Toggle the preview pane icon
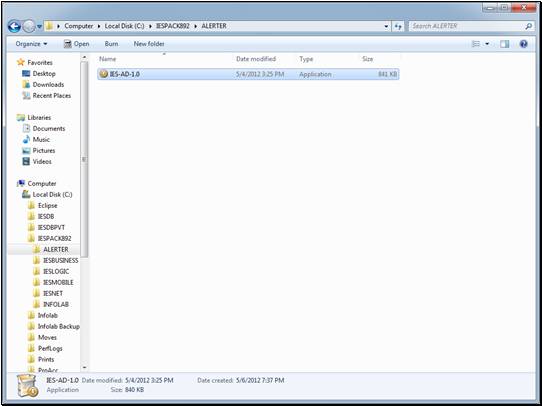The height and width of the screenshot is (406, 542). 504,44
